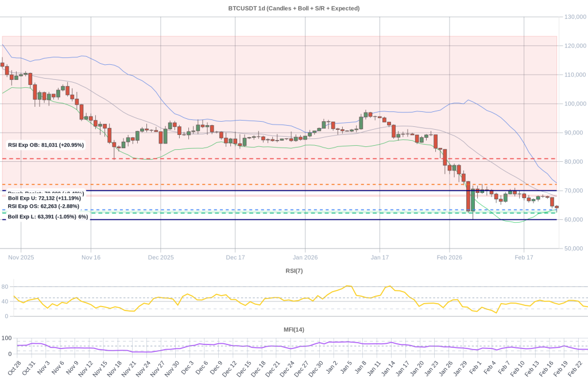Click the RSI(7) subplot title
588x380 pixels.
click(x=293, y=270)
